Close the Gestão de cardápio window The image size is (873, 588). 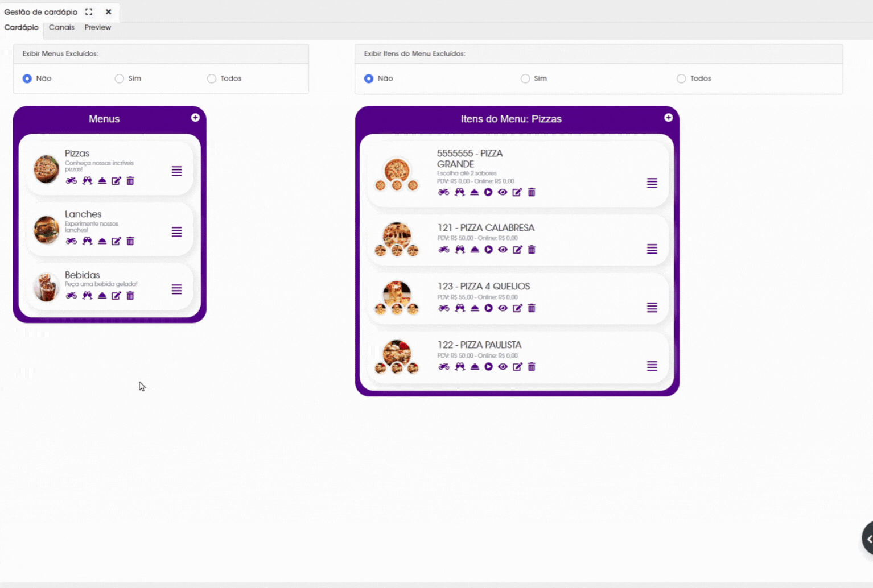click(x=108, y=11)
